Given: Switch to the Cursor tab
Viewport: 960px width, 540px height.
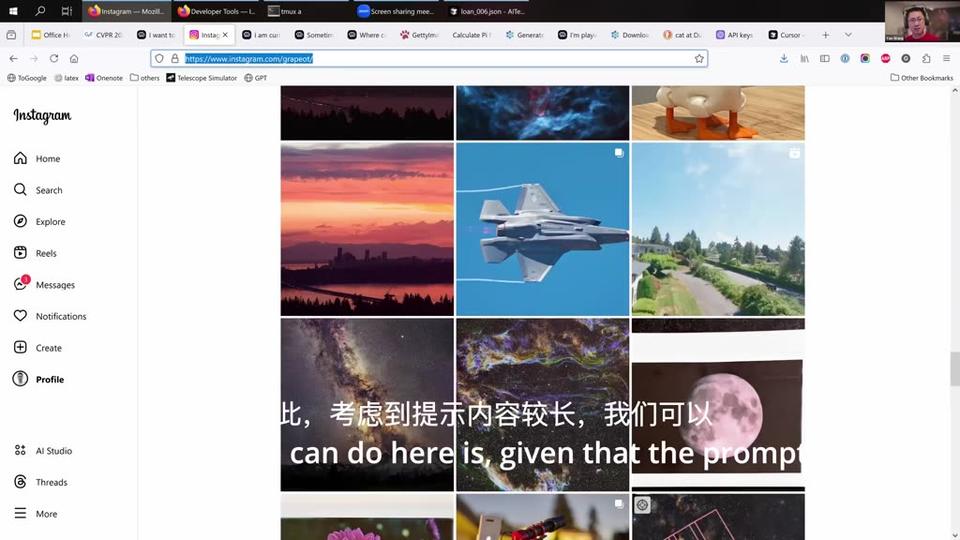Looking at the screenshot, I should (787, 35).
